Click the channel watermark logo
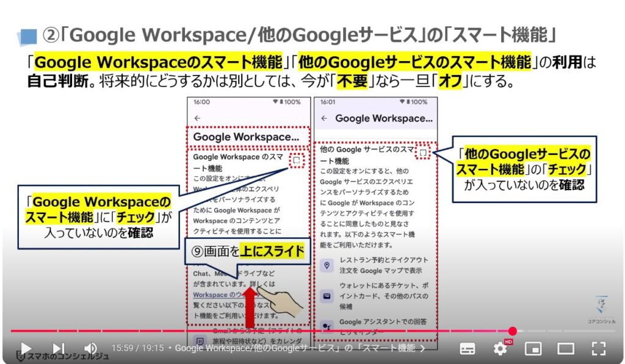 [601, 309]
